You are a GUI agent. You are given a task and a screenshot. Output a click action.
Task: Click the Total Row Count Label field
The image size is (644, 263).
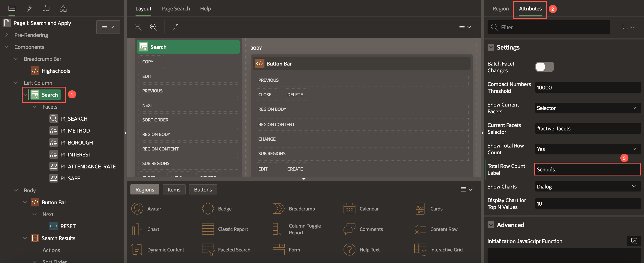588,169
